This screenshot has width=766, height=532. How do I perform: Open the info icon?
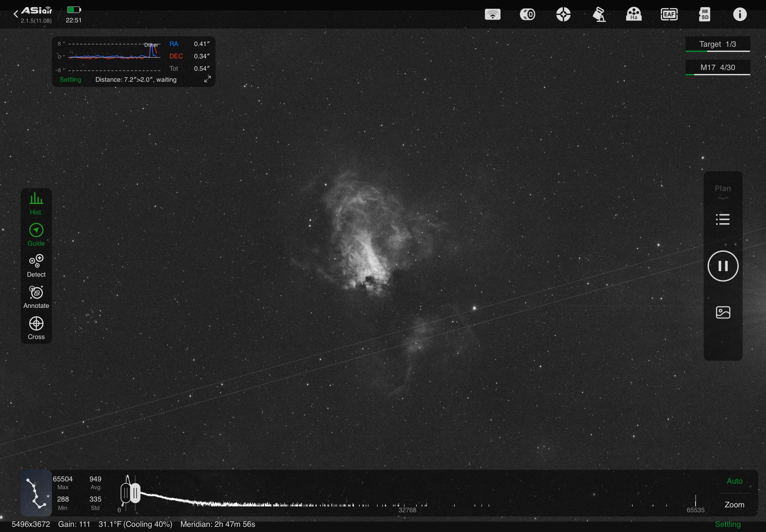tap(739, 14)
